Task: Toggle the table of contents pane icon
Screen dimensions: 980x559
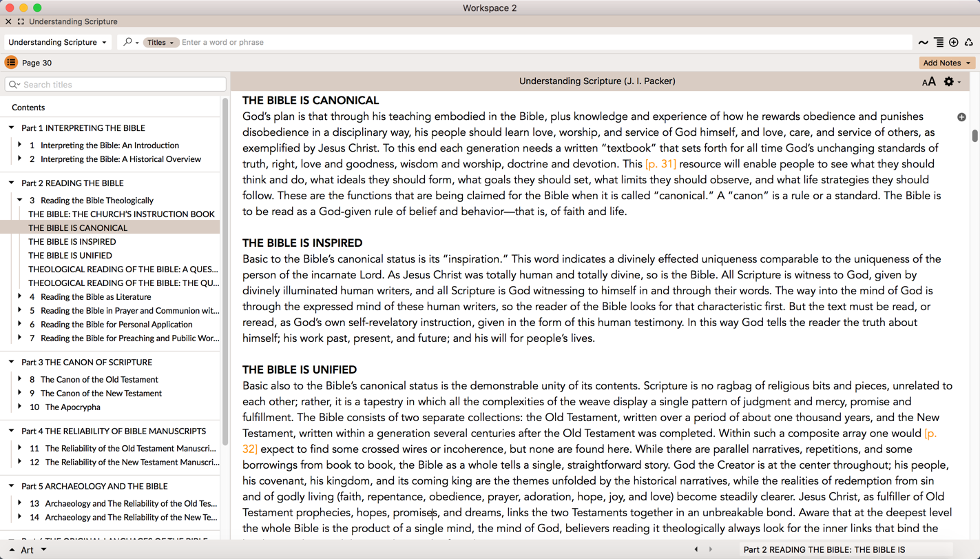Action: (11, 63)
